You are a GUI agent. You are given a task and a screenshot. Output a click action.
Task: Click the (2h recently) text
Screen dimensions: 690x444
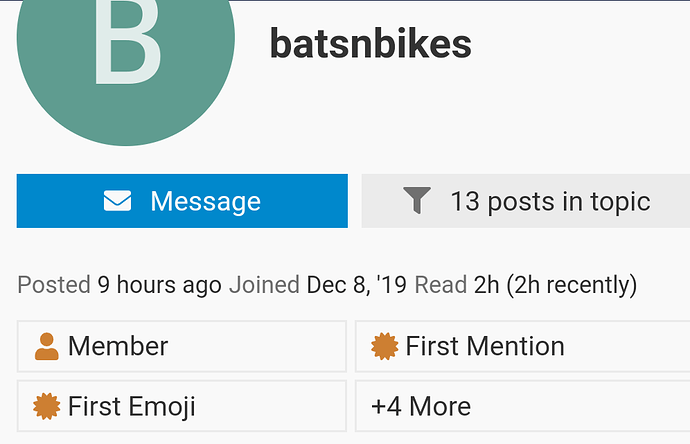(572, 285)
